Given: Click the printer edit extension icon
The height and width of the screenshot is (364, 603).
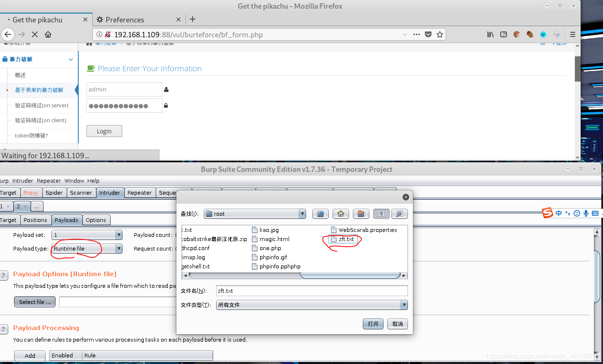Looking at the screenshot, I should (x=557, y=34).
